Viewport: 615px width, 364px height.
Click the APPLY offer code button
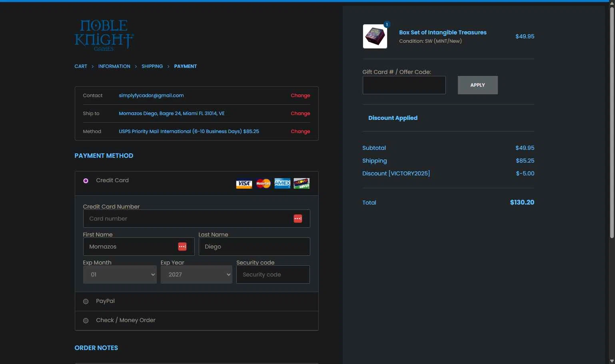[x=477, y=85]
